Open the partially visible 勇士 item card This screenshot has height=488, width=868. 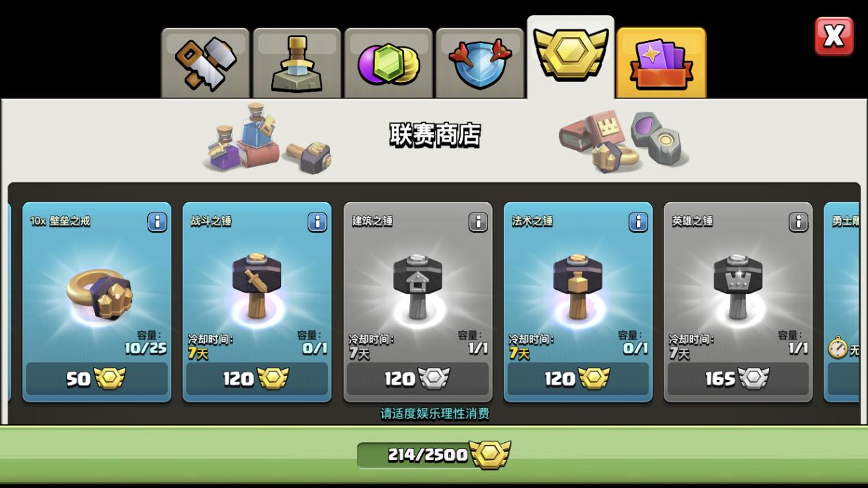pyautogui.click(x=842, y=301)
